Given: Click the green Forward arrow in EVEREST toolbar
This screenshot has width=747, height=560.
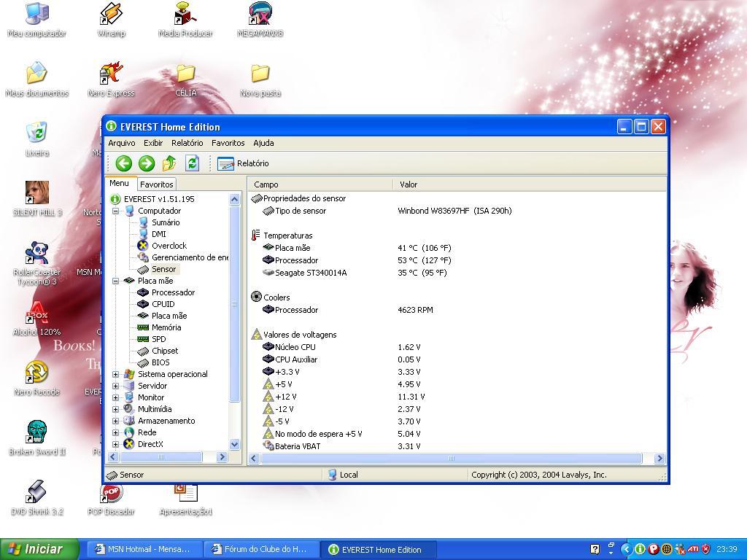Looking at the screenshot, I should (146, 163).
